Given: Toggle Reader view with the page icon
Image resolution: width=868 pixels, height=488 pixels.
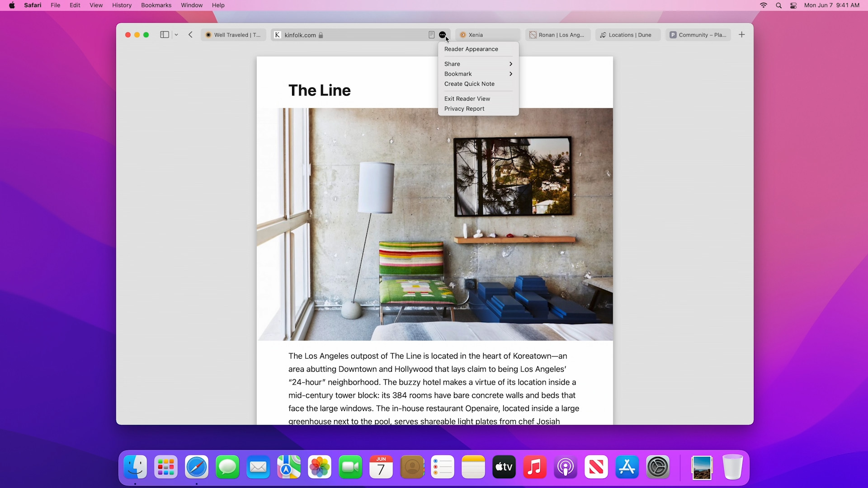Looking at the screenshot, I should (x=431, y=35).
